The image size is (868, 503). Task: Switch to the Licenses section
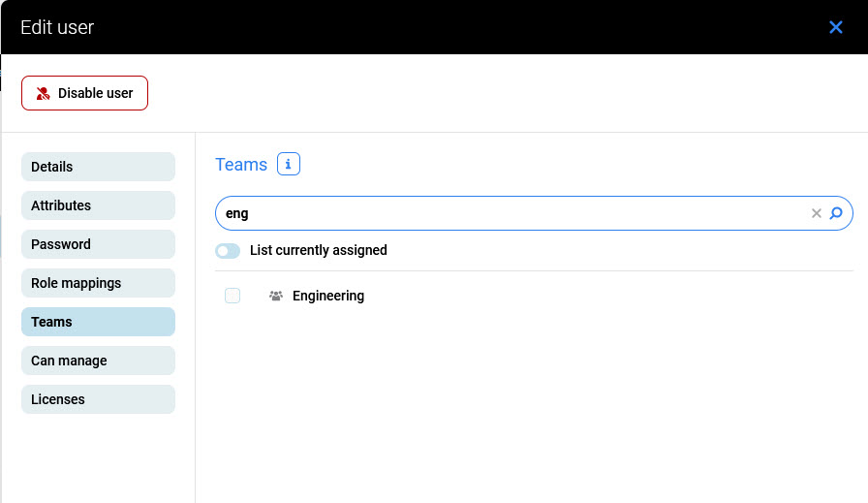(98, 399)
